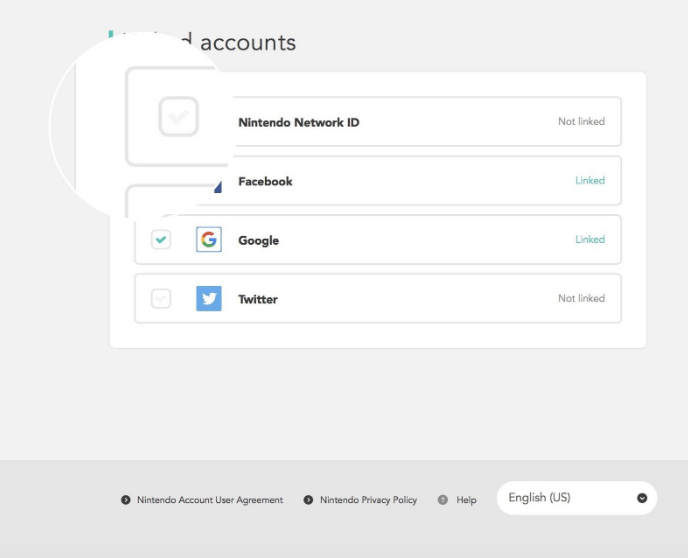Tick the magnified Nintendo Network ID checkbox
Screen dimensions: 688x558
click(179, 117)
